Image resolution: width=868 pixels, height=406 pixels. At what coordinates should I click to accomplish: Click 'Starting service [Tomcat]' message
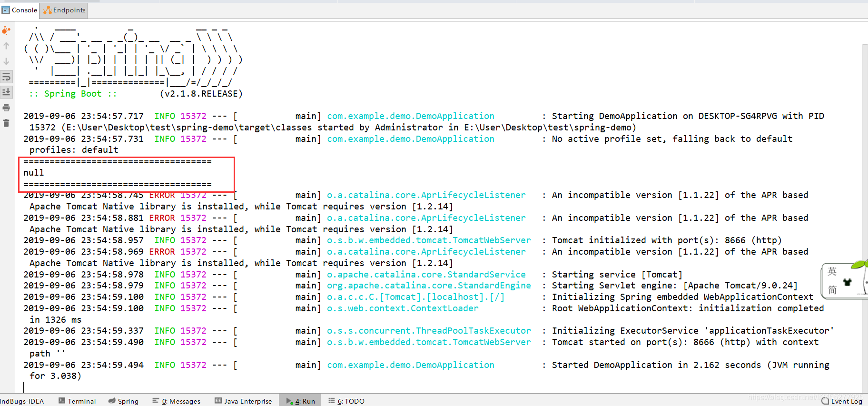pos(617,275)
